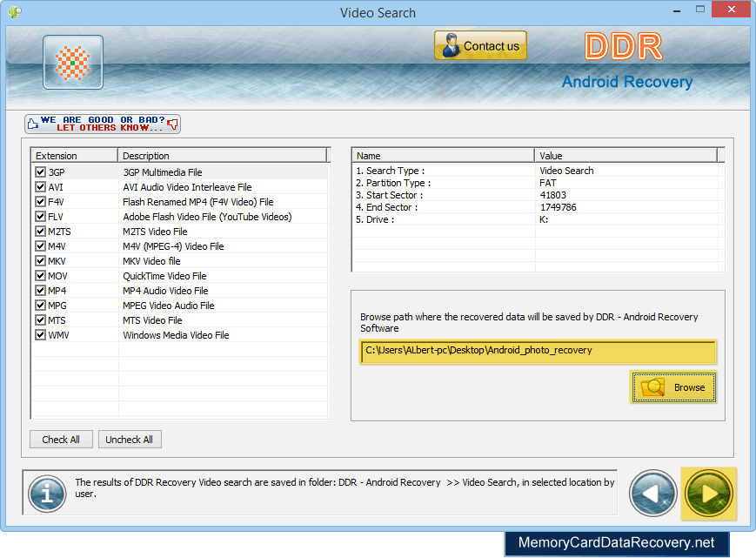This screenshot has width=756, height=558.
Task: Select 'MTS Video File' description
Action: pyautogui.click(x=152, y=320)
